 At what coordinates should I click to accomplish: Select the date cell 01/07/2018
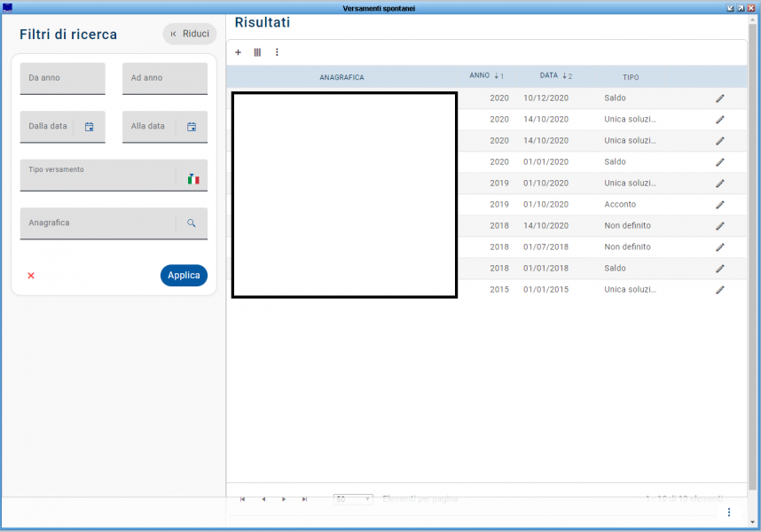pos(545,246)
